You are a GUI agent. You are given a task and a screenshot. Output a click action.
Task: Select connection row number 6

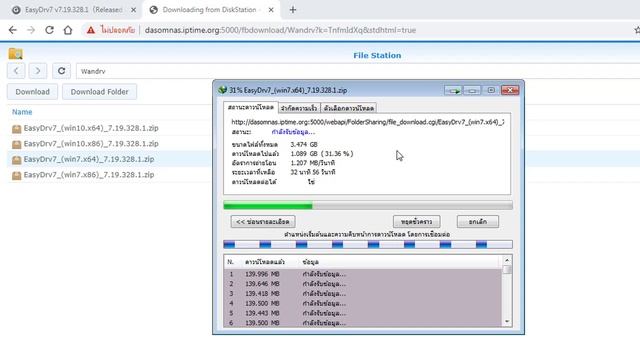coord(363,322)
